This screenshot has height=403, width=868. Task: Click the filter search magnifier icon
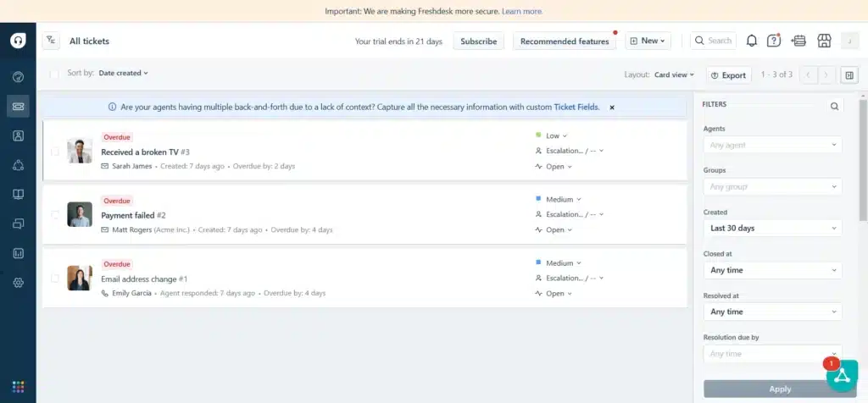point(834,106)
